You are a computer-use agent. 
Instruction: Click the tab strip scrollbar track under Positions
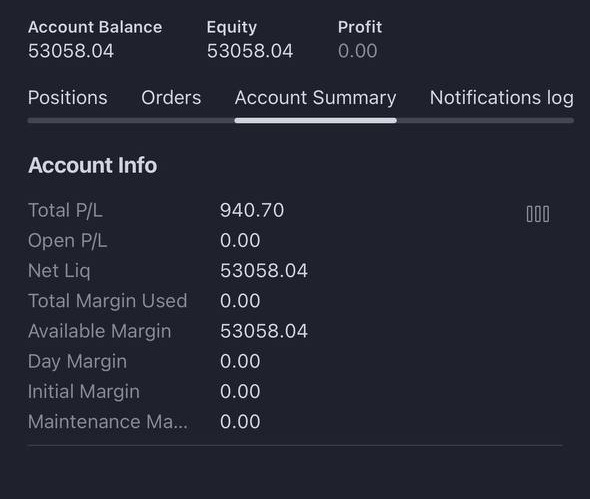pyautogui.click(x=131, y=120)
